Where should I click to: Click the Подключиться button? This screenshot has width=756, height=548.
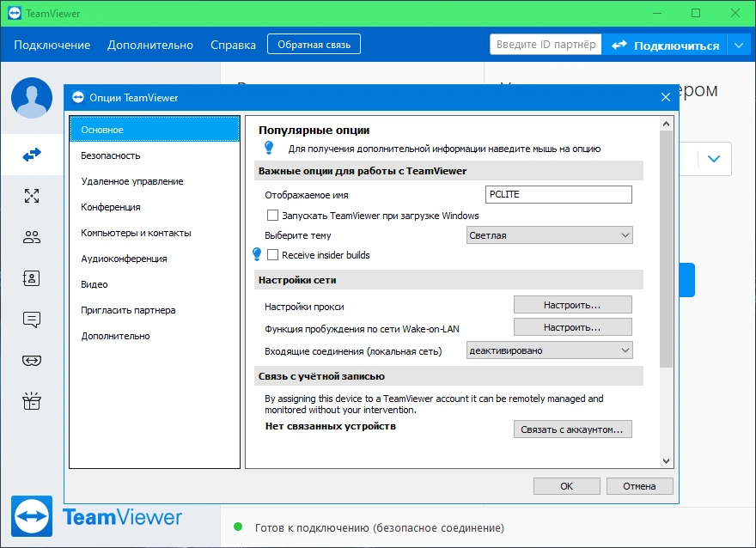[665, 46]
